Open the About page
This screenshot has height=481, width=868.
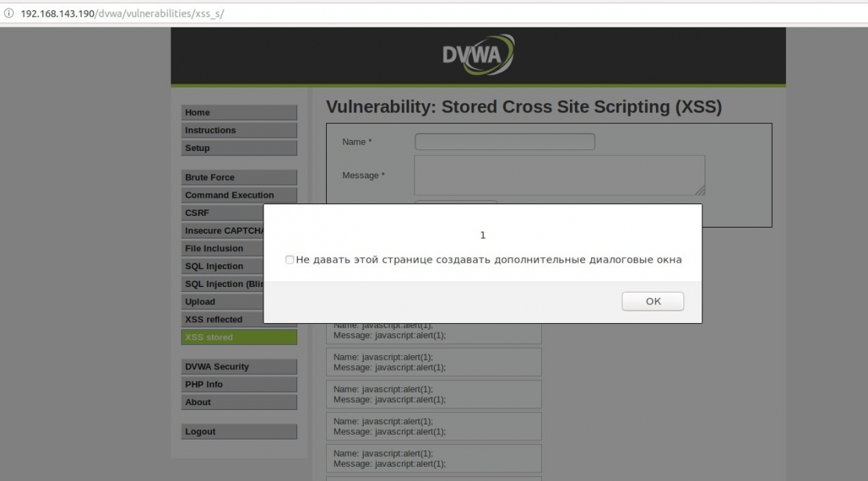239,402
